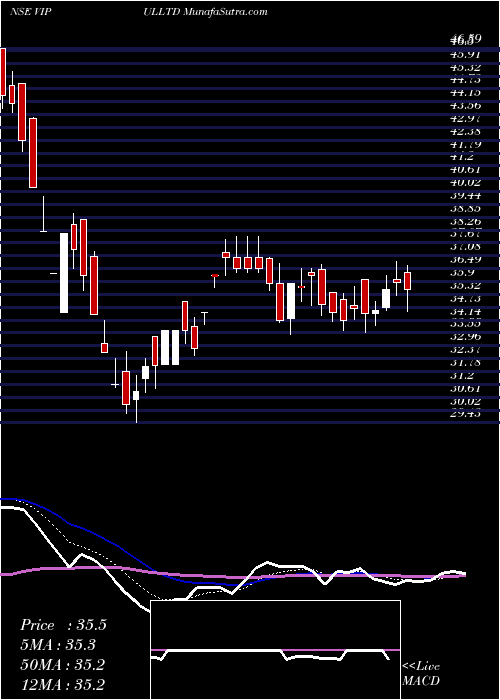Image resolution: width=500 pixels, height=700 pixels.
Task: Select the 30.61 price axis label
Action: point(466,388)
